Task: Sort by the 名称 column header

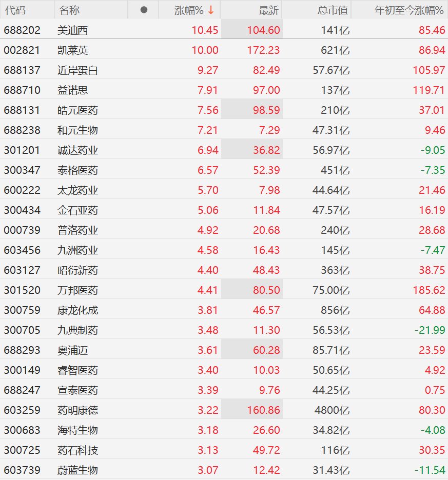Action: [x=69, y=10]
